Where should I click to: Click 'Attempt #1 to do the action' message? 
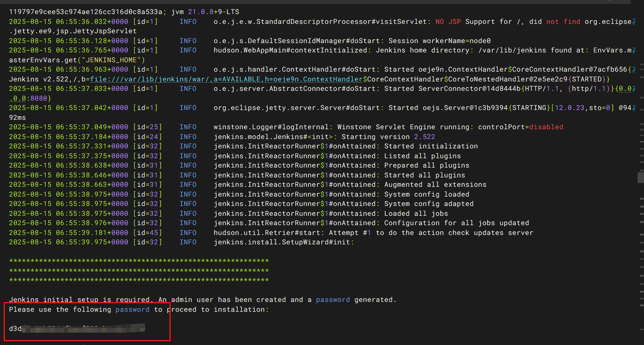[x=386, y=233]
